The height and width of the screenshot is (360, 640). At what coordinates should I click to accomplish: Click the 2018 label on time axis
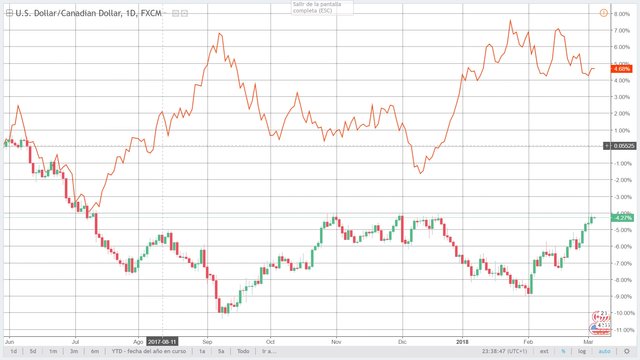click(x=462, y=342)
